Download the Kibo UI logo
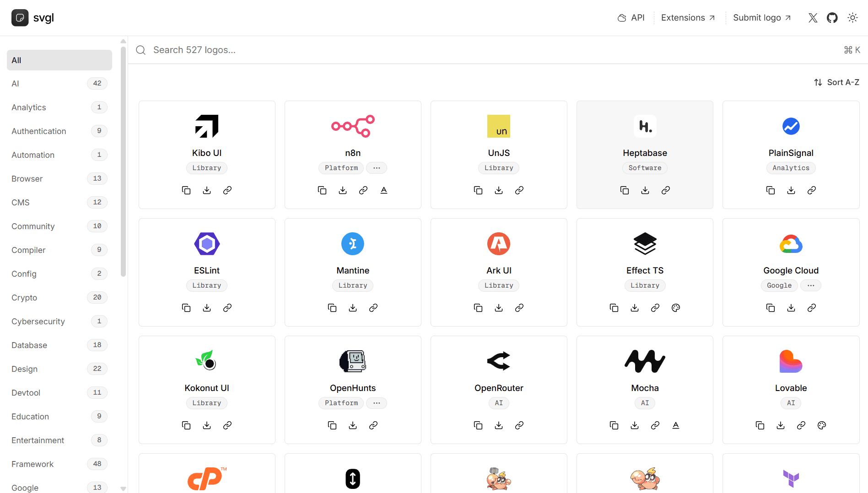The image size is (868, 493). point(207,190)
